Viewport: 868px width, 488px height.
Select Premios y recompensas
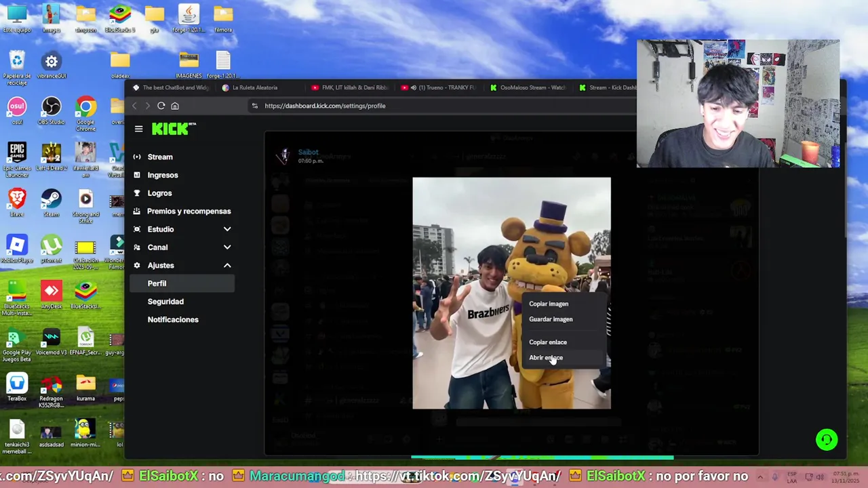(x=189, y=211)
